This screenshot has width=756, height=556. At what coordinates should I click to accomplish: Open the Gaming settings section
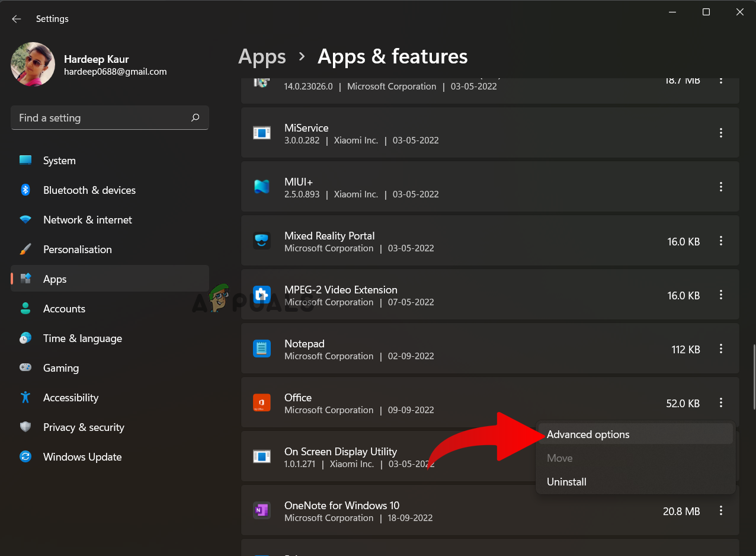pyautogui.click(x=60, y=368)
